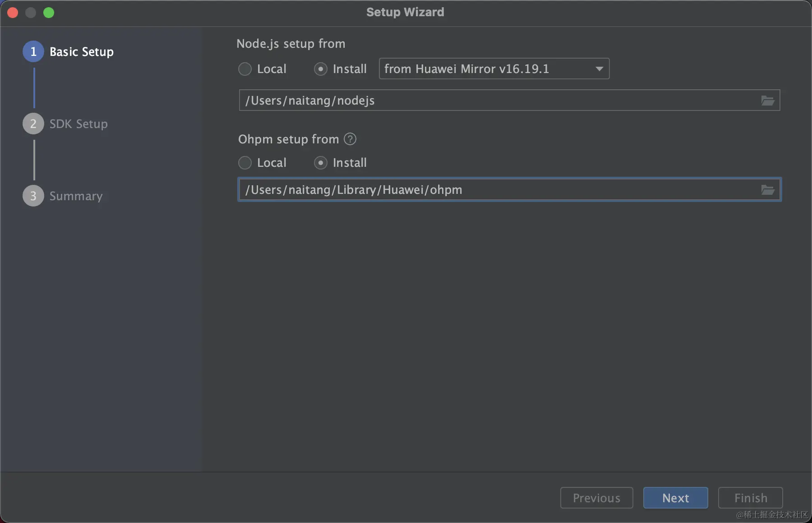Click the Summary step
Image resolution: width=812 pixels, height=523 pixels.
pyautogui.click(x=63, y=196)
